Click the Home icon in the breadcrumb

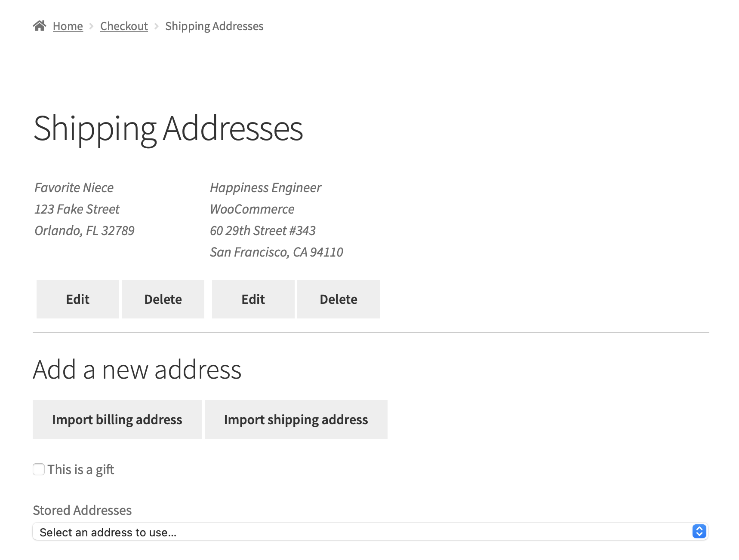[40, 25]
